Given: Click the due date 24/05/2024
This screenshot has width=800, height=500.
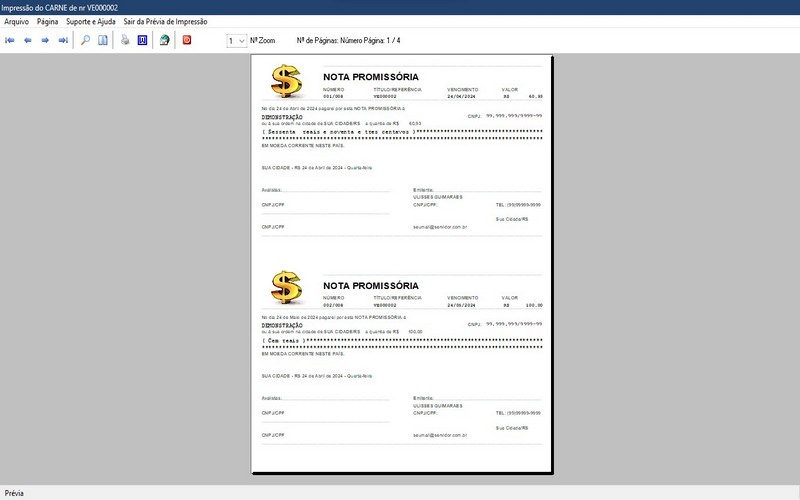Looking at the screenshot, I should [x=461, y=305].
